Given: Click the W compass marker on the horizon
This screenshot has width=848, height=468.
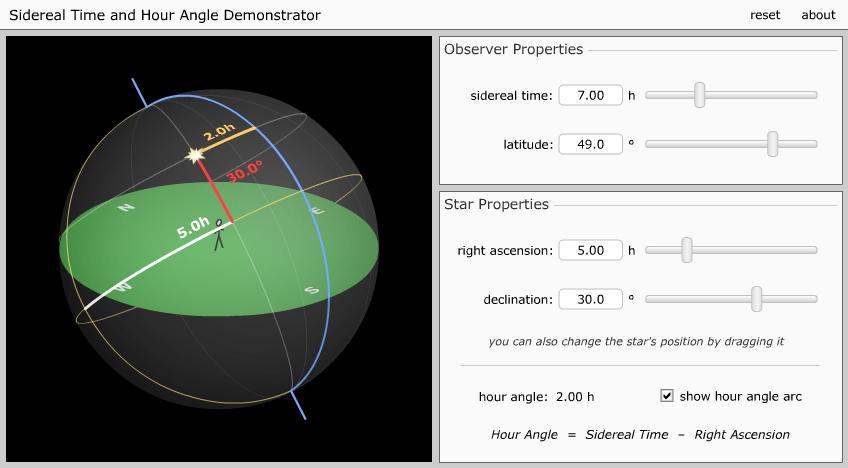Looking at the screenshot, I should (123, 287).
